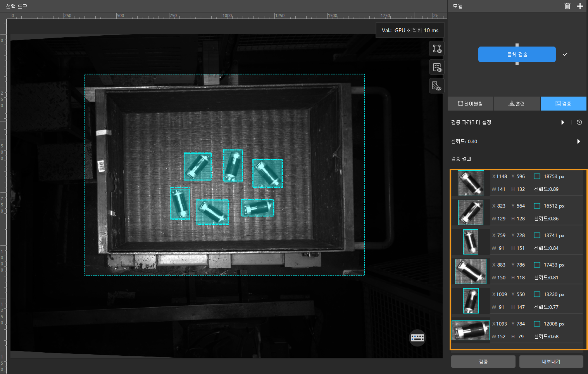Open the 검증 tab
Viewport: 588px width, 374px height.
click(563, 104)
